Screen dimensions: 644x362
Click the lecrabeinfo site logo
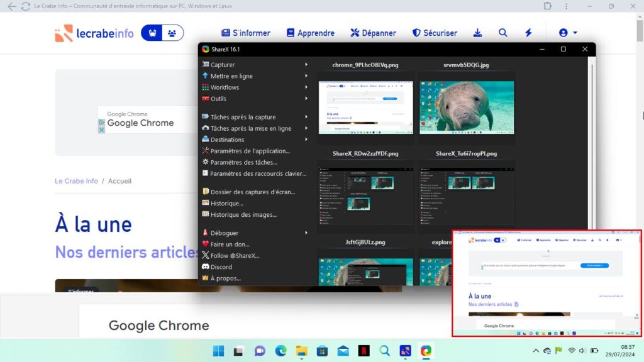tap(94, 33)
